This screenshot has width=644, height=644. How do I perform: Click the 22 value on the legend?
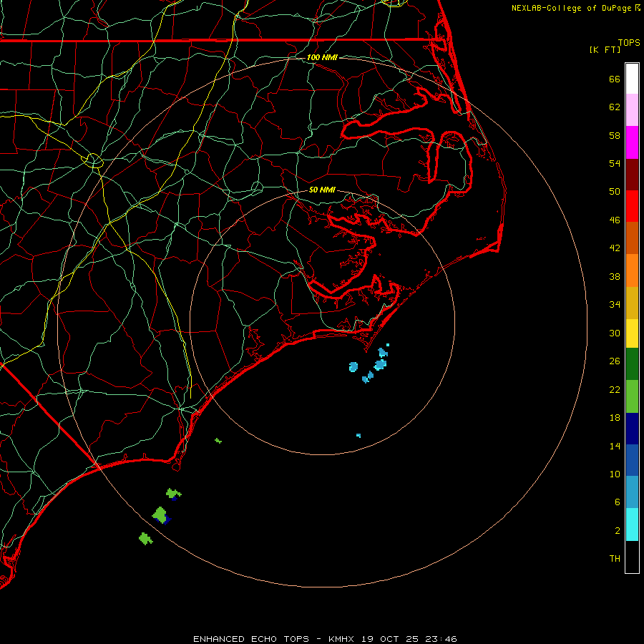615,390
